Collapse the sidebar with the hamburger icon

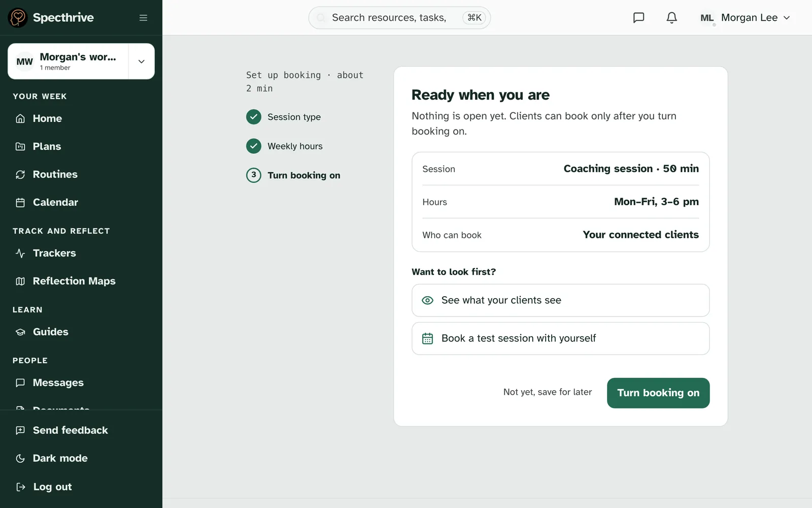[x=144, y=18]
